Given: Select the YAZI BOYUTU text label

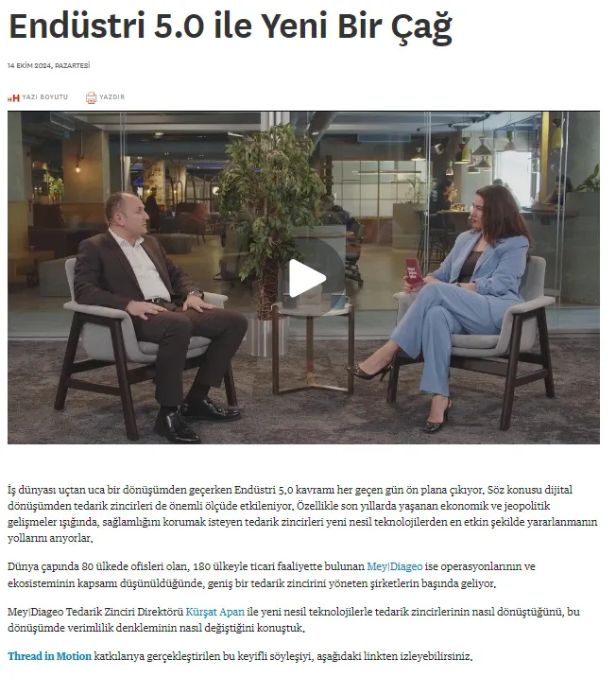Looking at the screenshot, I should (45, 97).
